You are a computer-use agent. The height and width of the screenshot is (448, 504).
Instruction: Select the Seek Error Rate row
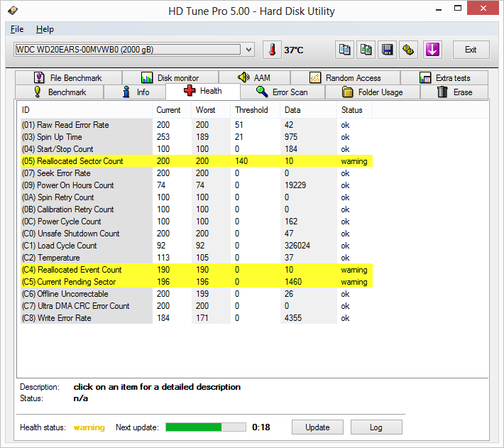[x=197, y=173]
